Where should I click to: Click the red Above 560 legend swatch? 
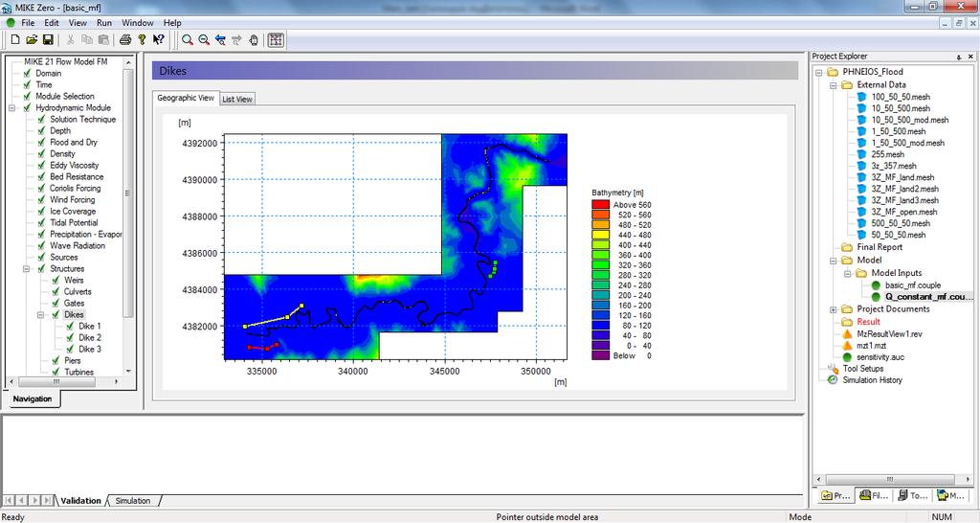point(600,205)
